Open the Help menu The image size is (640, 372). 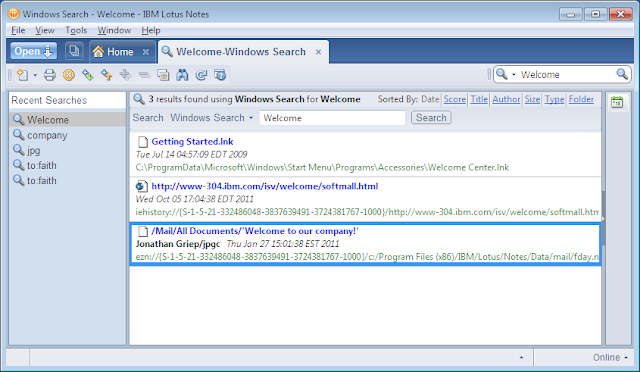point(151,30)
